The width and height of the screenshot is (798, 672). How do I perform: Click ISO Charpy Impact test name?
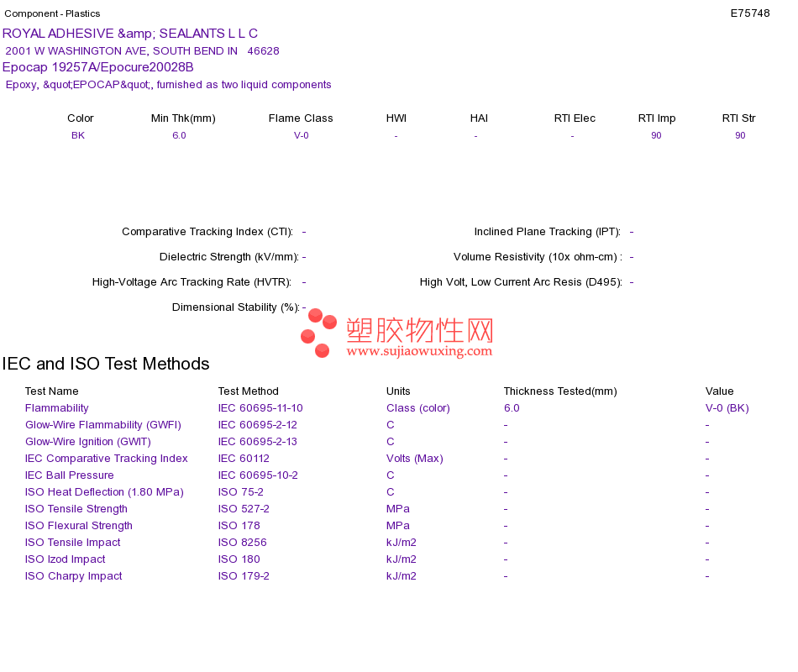tap(74, 575)
